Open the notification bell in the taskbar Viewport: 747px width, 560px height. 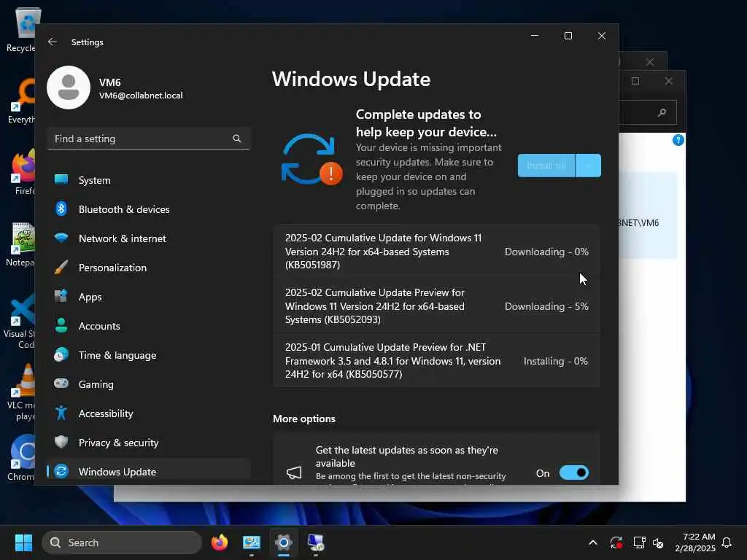[727, 542]
